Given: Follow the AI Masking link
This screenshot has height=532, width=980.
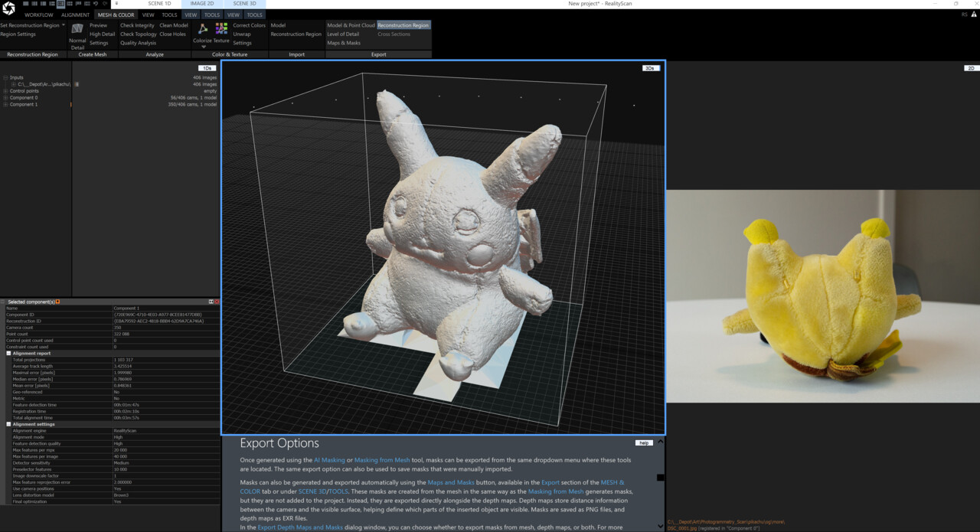Looking at the screenshot, I should 329,460.
